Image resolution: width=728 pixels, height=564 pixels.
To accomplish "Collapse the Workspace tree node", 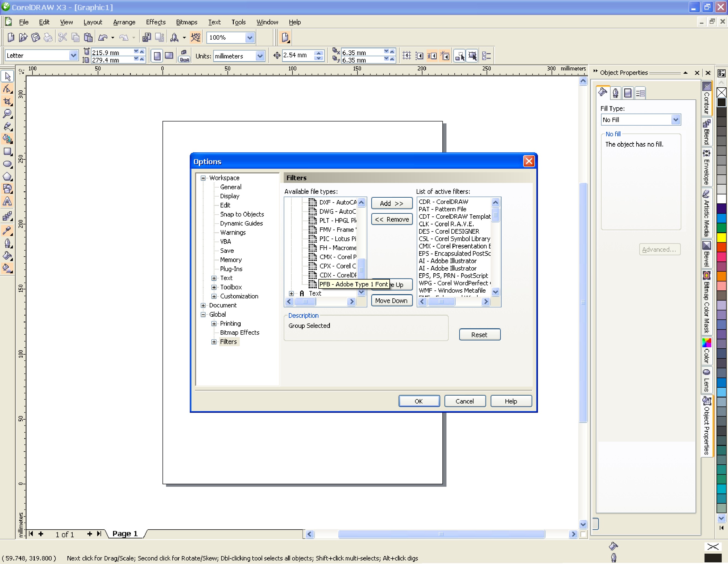I will click(203, 178).
